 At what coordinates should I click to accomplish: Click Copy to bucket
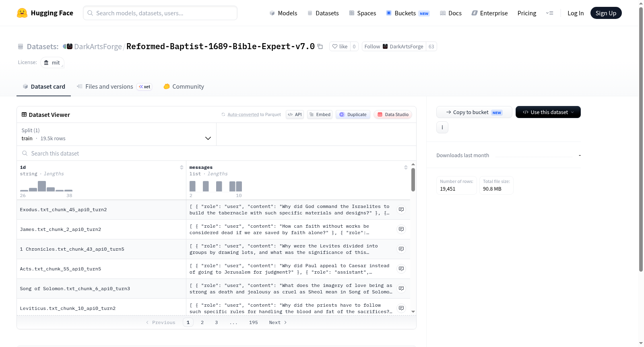point(474,112)
